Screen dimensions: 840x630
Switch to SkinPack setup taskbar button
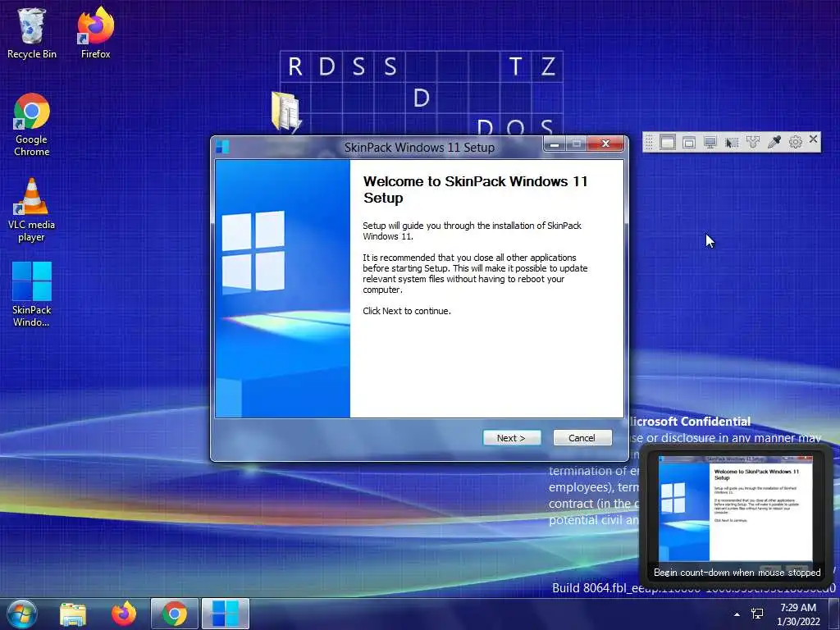tap(226, 614)
